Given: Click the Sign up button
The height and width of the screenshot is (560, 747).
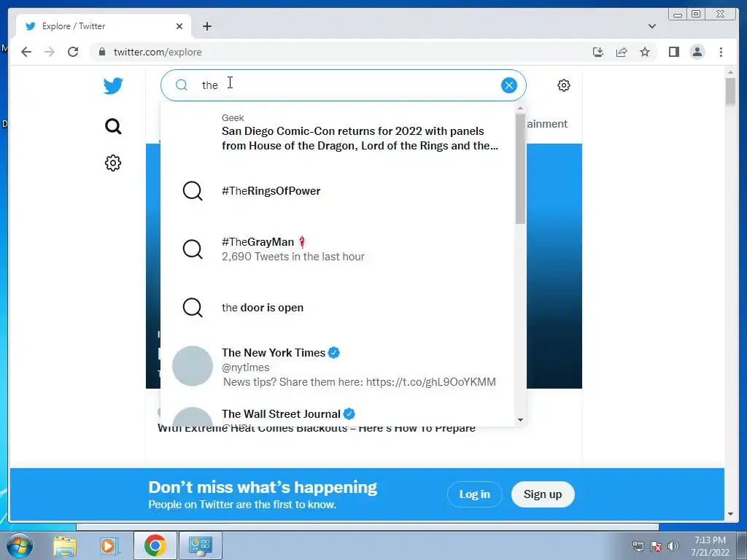Looking at the screenshot, I should (543, 494).
